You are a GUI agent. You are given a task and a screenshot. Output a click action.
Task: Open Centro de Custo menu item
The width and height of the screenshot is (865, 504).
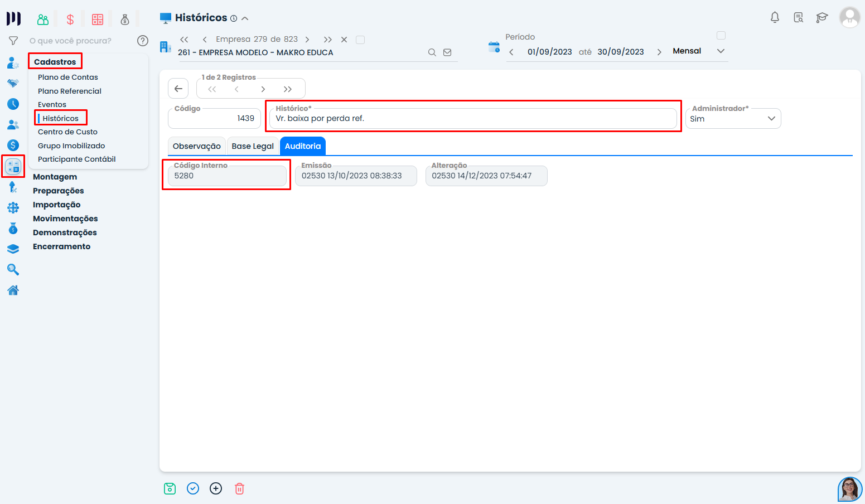click(67, 132)
